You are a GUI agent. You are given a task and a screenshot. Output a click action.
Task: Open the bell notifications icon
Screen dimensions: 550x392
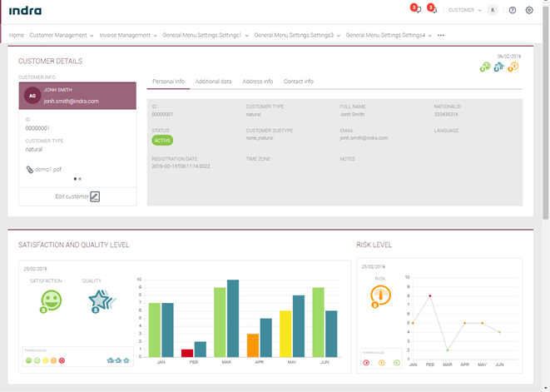[x=434, y=9]
